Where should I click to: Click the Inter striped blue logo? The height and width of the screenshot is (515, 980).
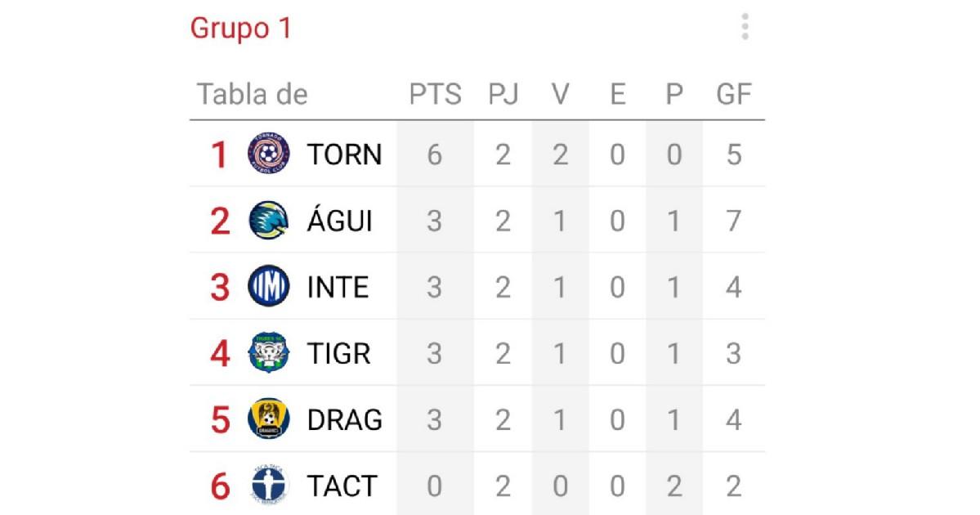[x=269, y=286]
